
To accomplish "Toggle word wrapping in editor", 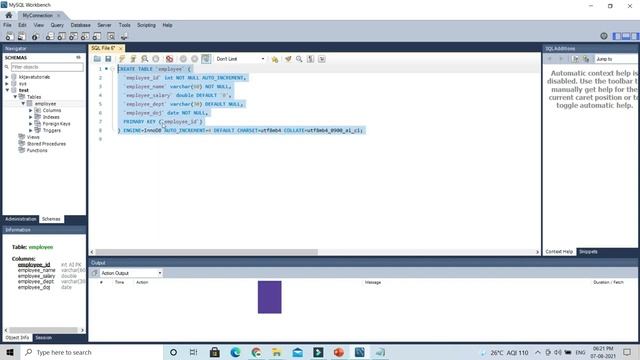I will (x=322, y=59).
